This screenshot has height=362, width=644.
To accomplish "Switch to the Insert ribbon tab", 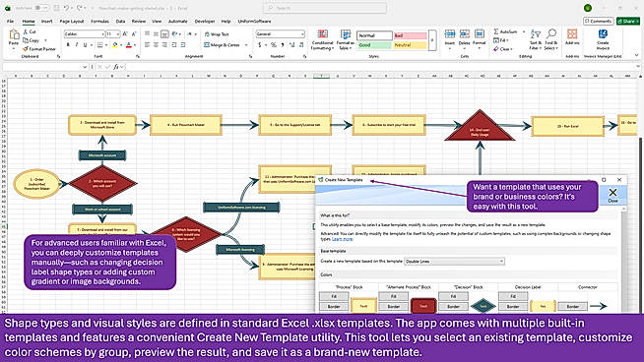I will tap(46, 21).
